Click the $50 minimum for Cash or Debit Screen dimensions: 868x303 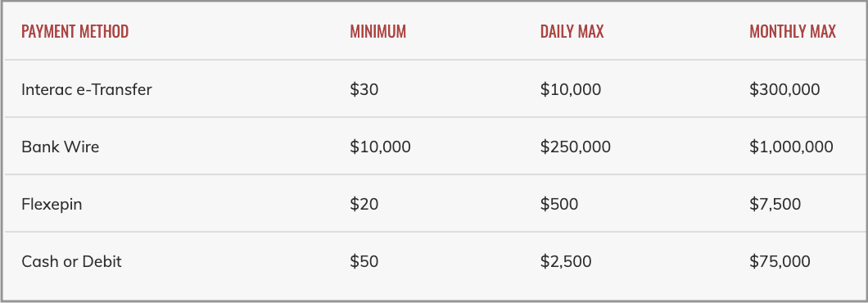coord(364,261)
